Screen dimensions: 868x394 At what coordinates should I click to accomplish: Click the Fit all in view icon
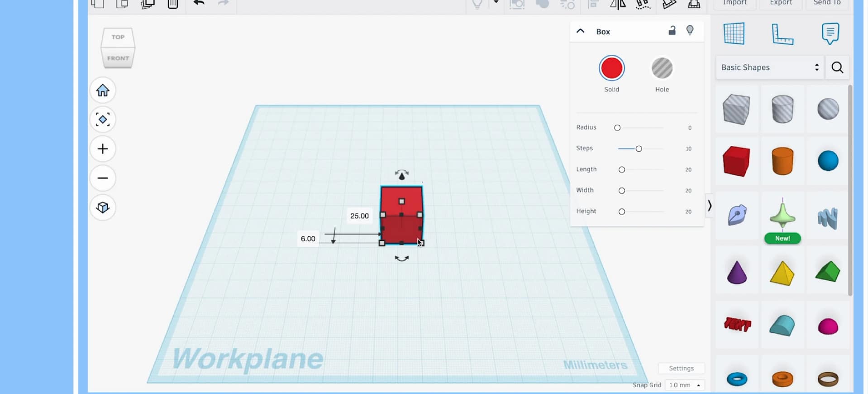point(103,120)
